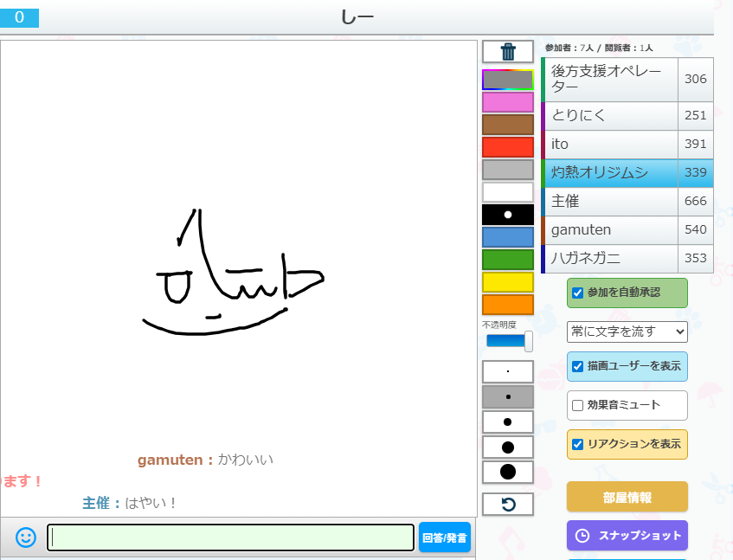Viewport: 733px width, 560px height.
Task: Click the undo arrow icon
Action: (x=508, y=504)
